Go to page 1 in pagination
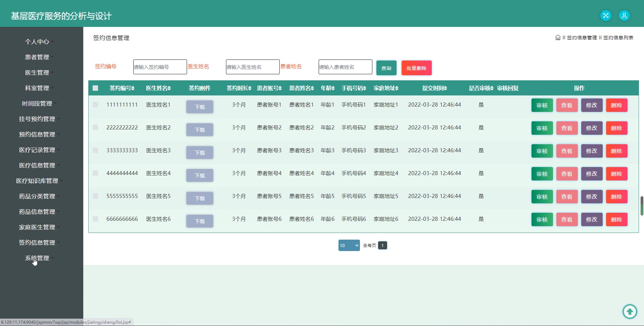 382,245
